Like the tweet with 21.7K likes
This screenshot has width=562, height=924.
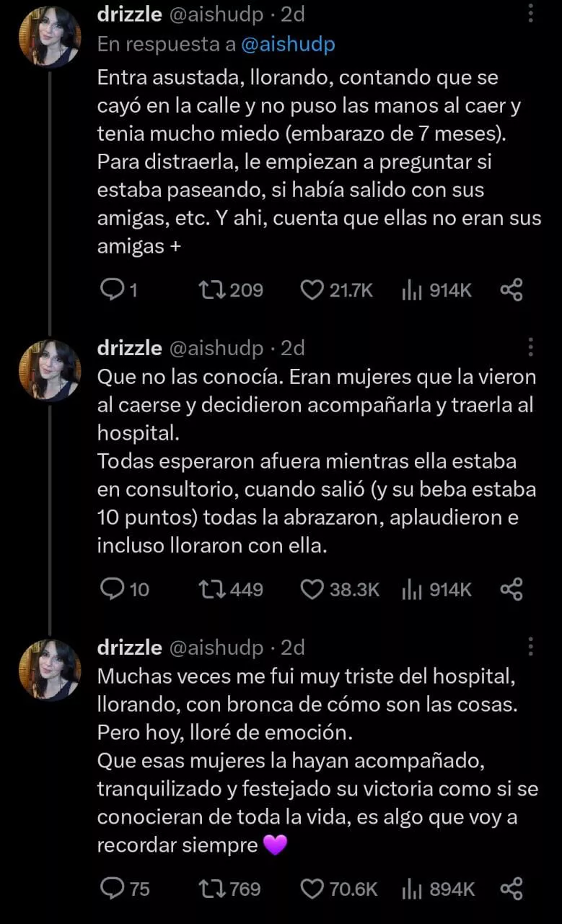click(312, 290)
